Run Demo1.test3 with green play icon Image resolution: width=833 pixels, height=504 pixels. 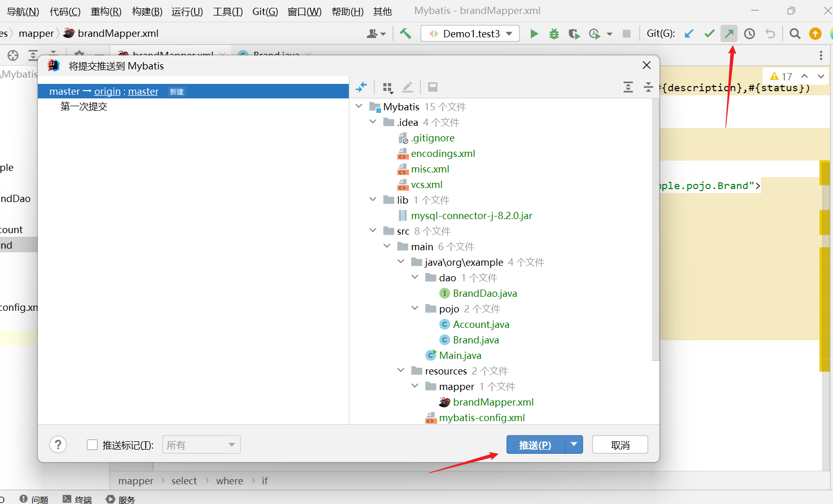pyautogui.click(x=534, y=34)
